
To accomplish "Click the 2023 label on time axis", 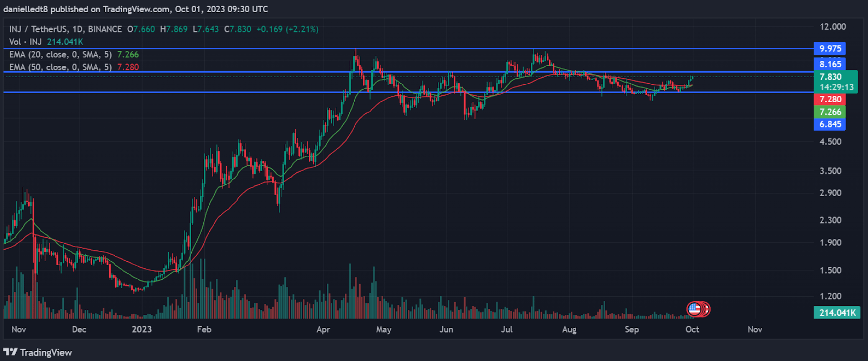I will pos(142,329).
